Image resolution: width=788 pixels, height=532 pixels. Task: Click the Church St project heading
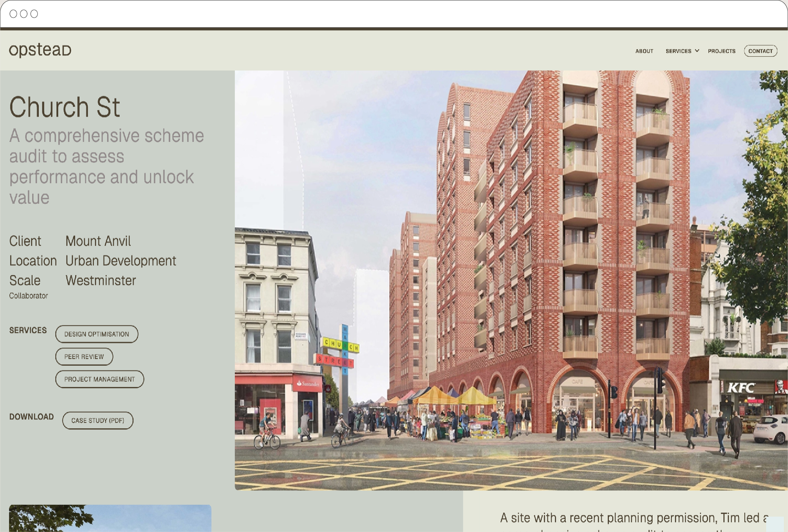click(x=65, y=107)
